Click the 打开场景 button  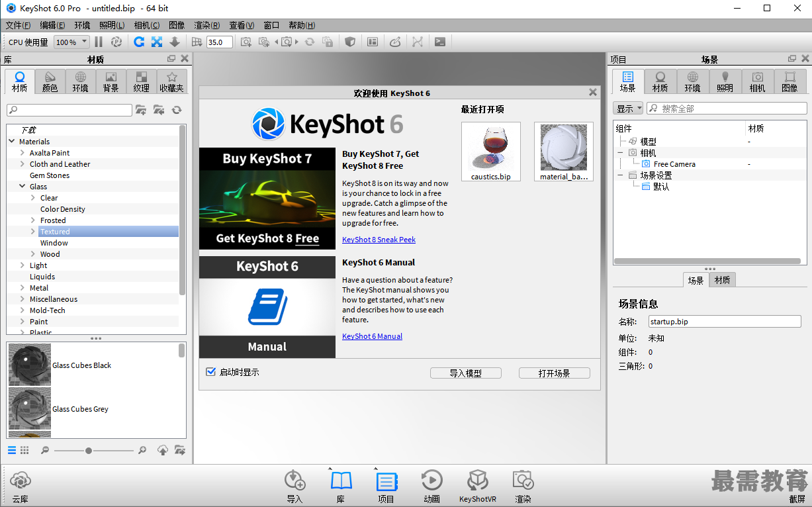[554, 373]
